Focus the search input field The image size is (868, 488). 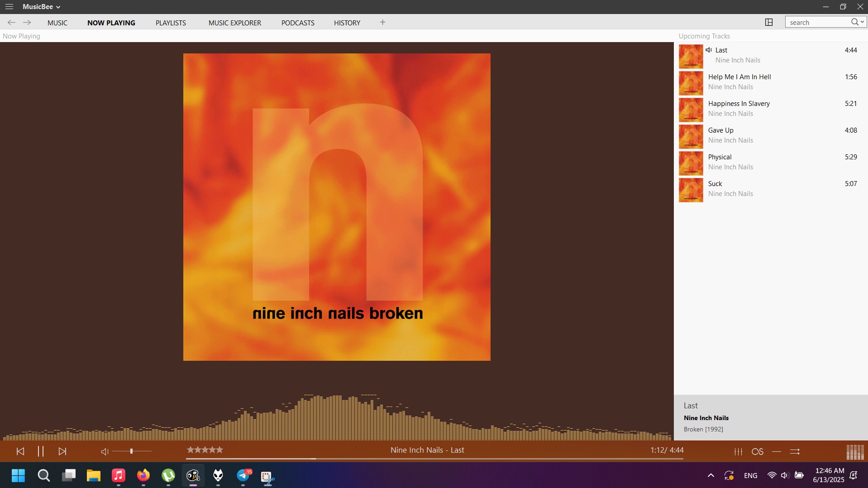[x=818, y=22]
